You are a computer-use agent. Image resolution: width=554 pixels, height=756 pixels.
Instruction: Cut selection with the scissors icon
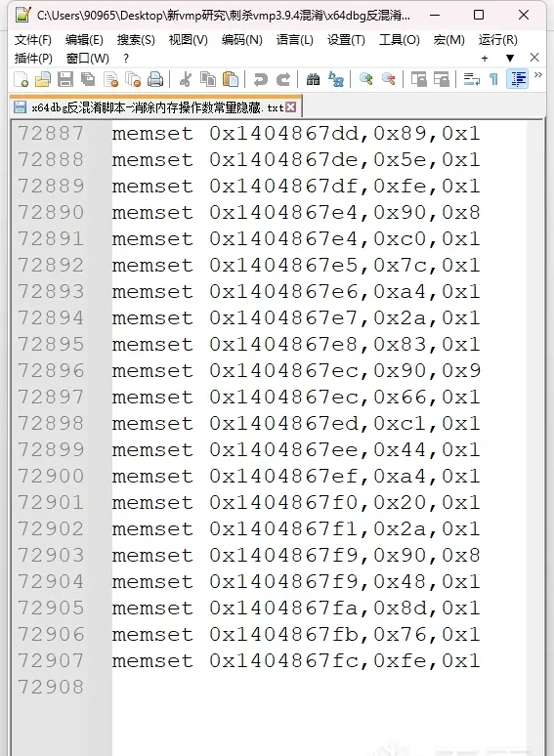[185, 79]
